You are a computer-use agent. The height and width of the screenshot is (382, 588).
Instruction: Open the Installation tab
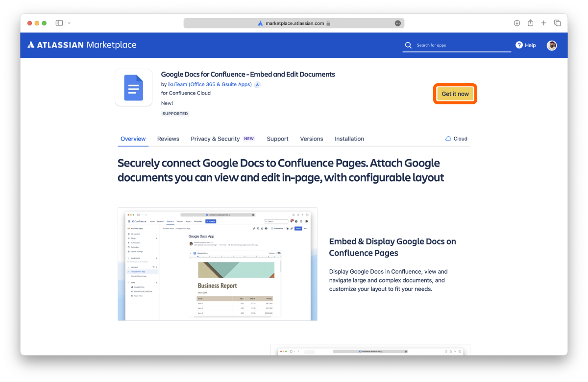pyautogui.click(x=349, y=139)
